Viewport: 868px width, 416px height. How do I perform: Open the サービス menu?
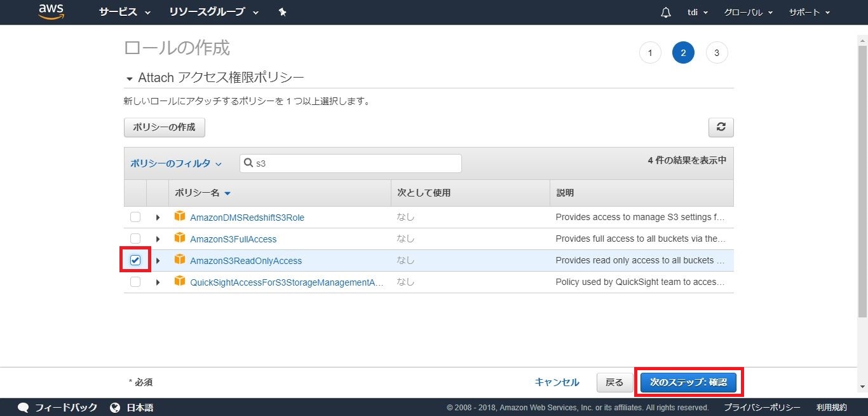125,12
